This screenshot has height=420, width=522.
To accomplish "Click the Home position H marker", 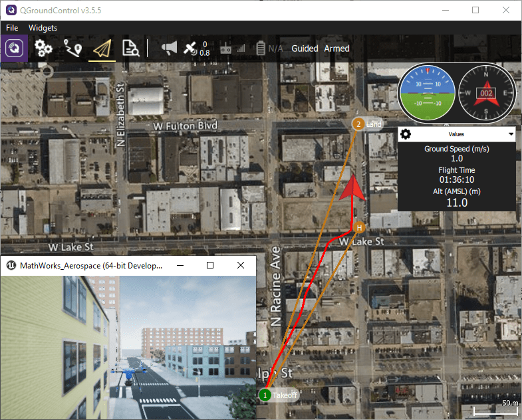I will (359, 228).
